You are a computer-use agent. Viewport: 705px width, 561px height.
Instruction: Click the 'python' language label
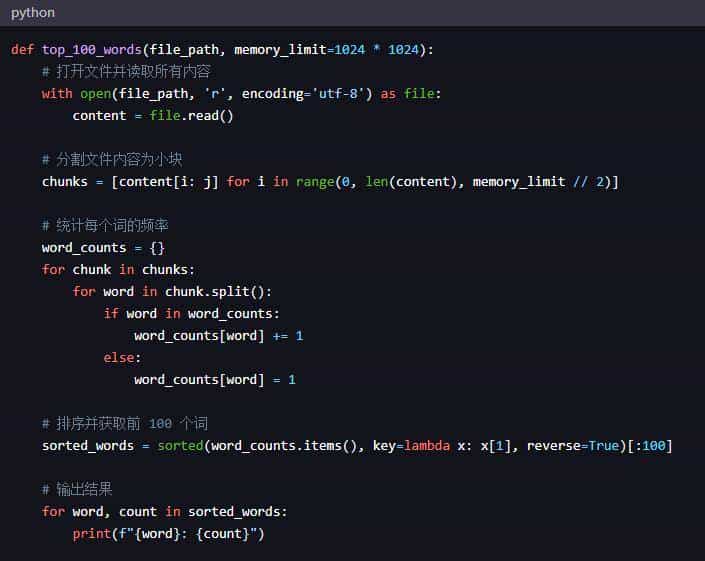(x=33, y=13)
